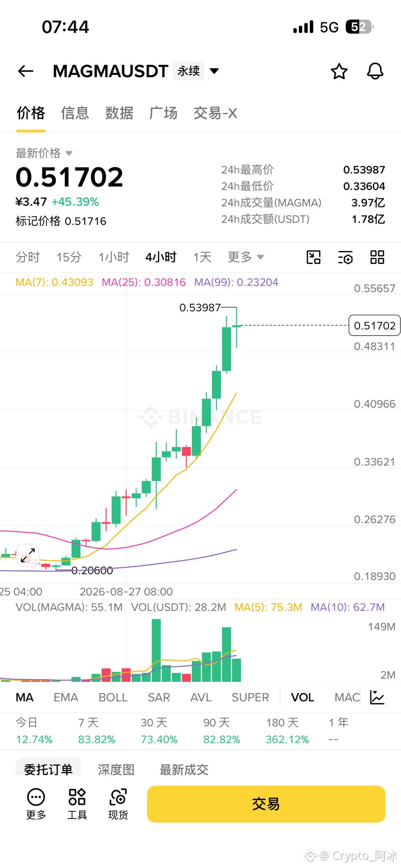The height and width of the screenshot is (868, 401).
Task: Select the 分时 chart interval
Action: [x=28, y=257]
